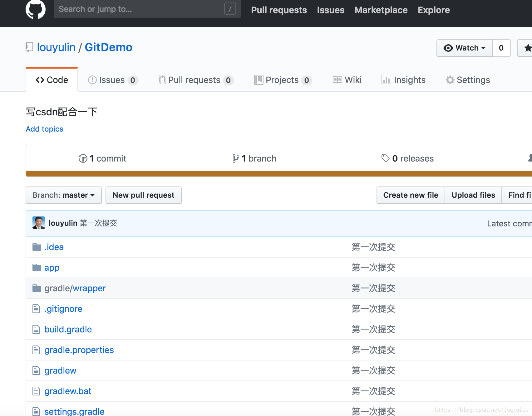Viewport: 532px width, 416px height.
Task: Click the settings.gradle file icon
Action: click(x=36, y=412)
